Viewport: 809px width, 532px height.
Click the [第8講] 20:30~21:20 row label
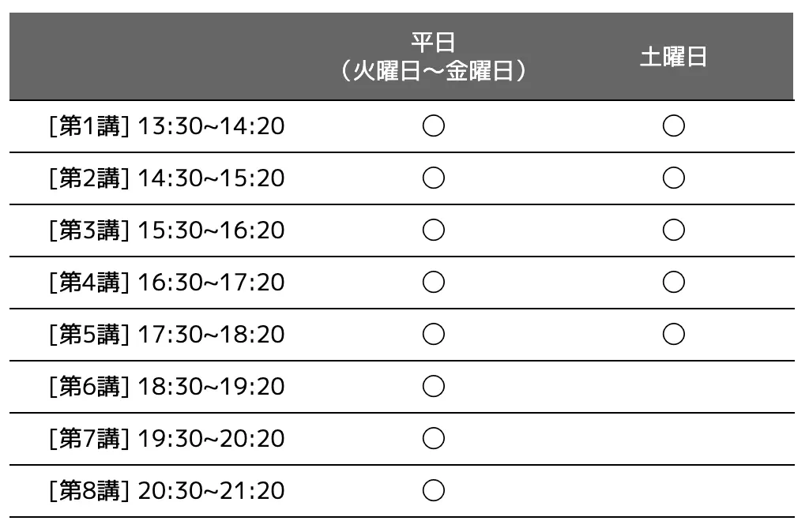click(167, 491)
